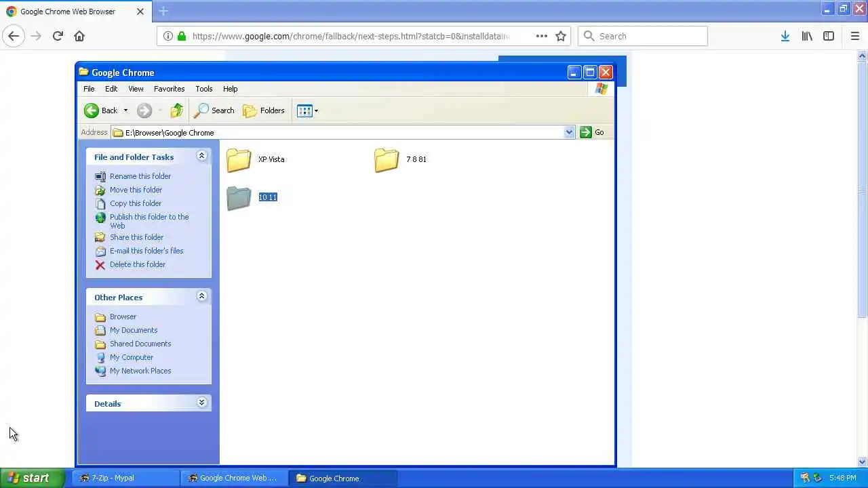Viewport: 868px width, 488px height.
Task: Expand the address bar dropdown arrow
Action: [x=569, y=132]
